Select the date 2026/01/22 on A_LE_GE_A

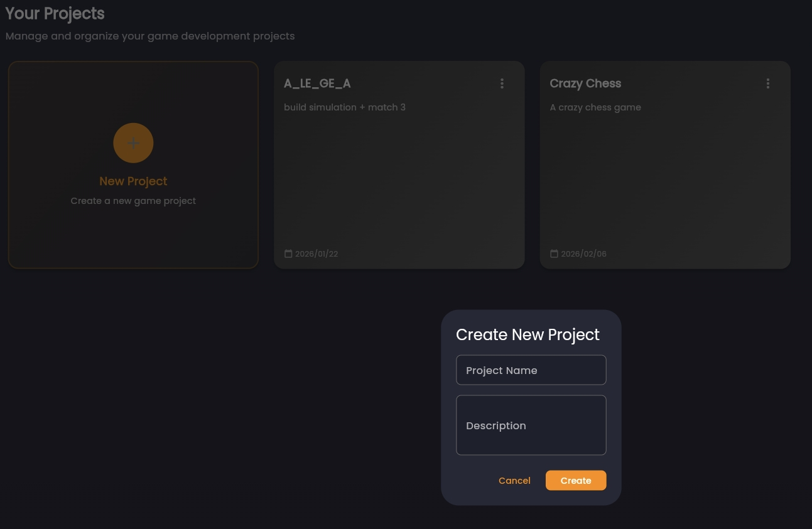point(317,254)
